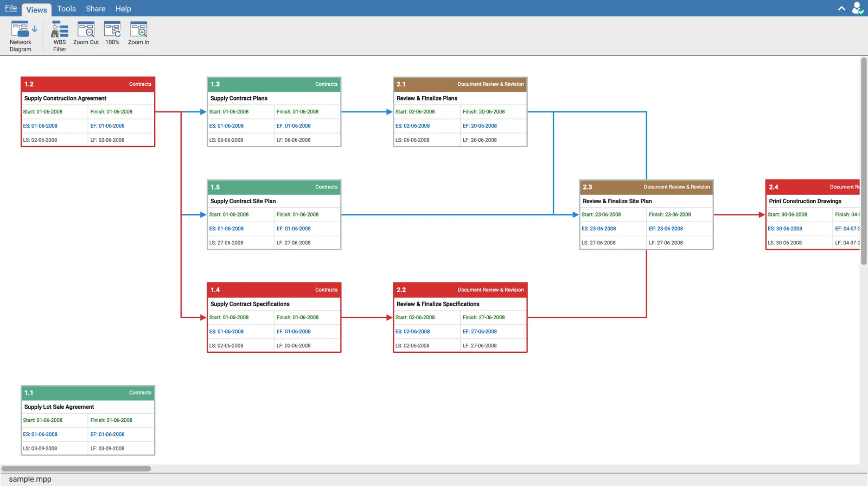Click the horizontal scrollbar thumb
Viewport: 868px width, 486px height.
tap(76, 469)
